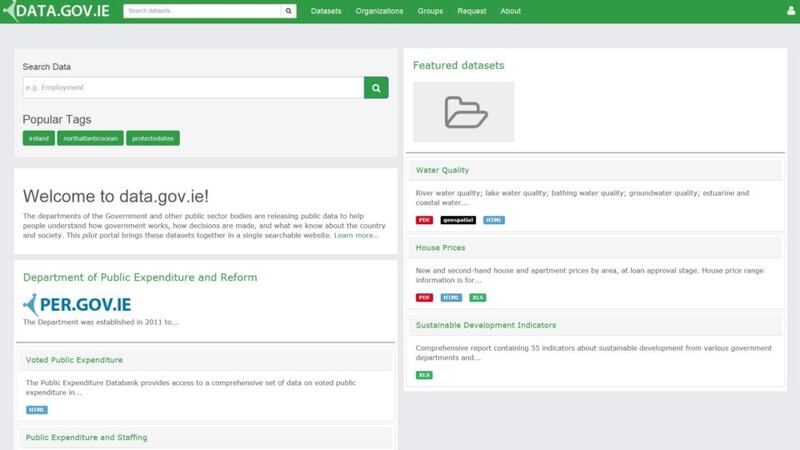Go to the Organizations navigation item
The width and height of the screenshot is (800, 450).
coord(379,11)
